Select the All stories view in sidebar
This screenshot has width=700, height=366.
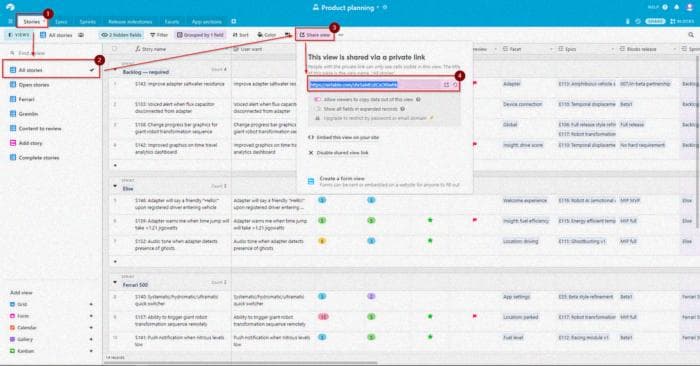pos(51,70)
